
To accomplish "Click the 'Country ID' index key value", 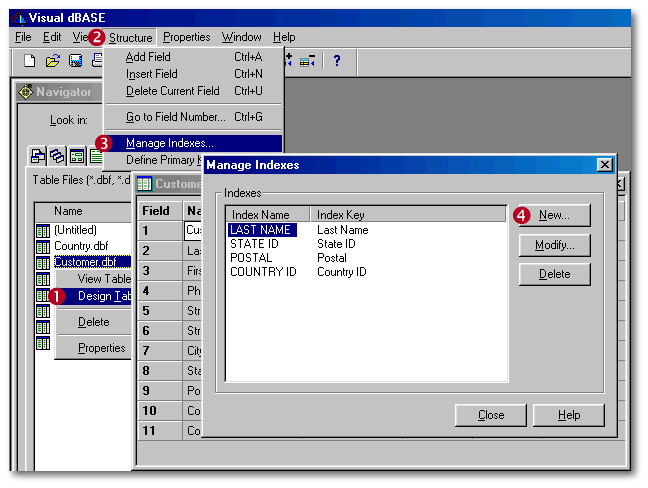I will click(x=341, y=272).
